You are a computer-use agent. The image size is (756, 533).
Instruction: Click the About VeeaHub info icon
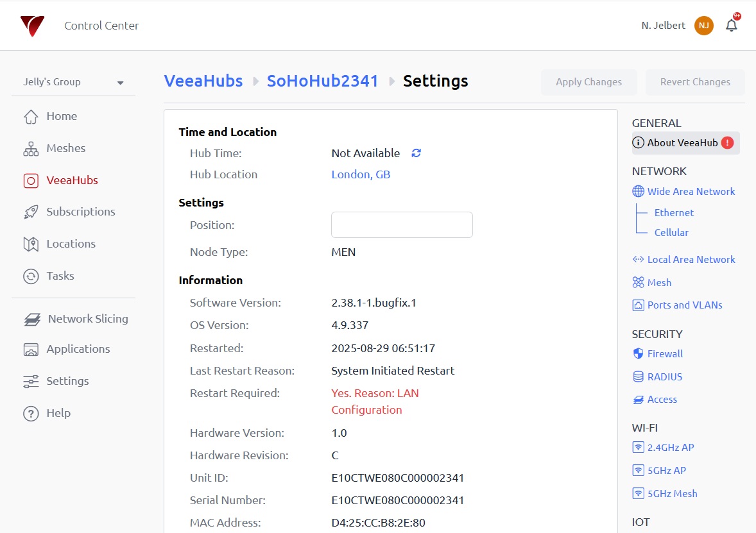(x=638, y=142)
